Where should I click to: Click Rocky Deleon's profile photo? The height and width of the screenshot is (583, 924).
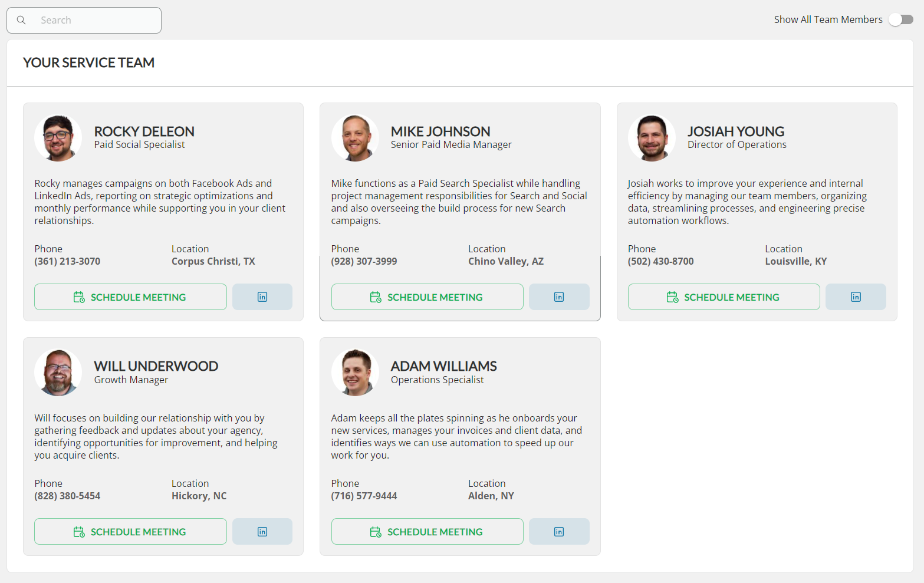(x=58, y=138)
